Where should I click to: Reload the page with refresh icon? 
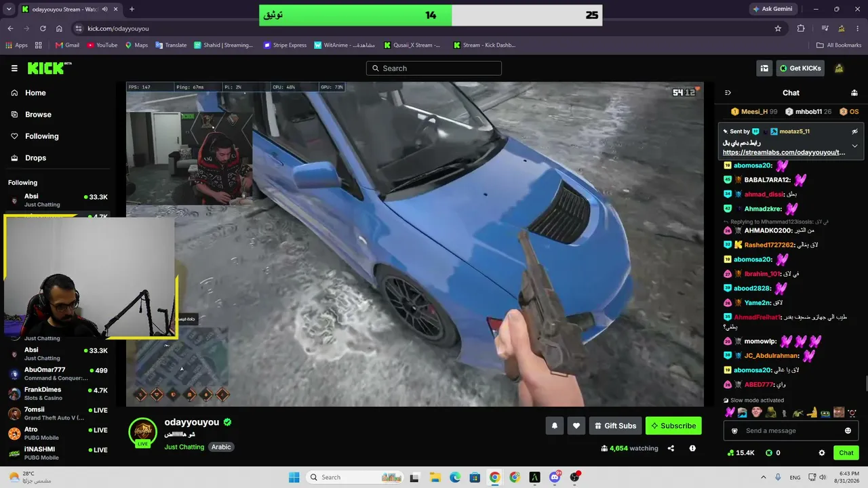(43, 28)
